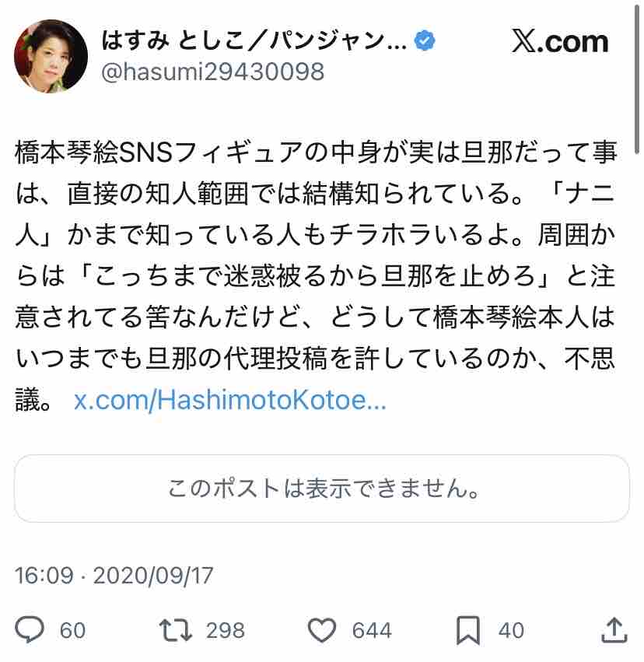Like the post with heart icon
The image size is (644, 662).
324,629
